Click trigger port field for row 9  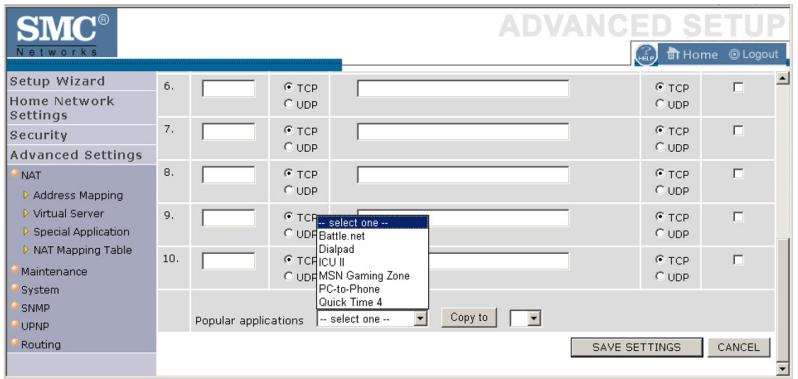point(229,218)
